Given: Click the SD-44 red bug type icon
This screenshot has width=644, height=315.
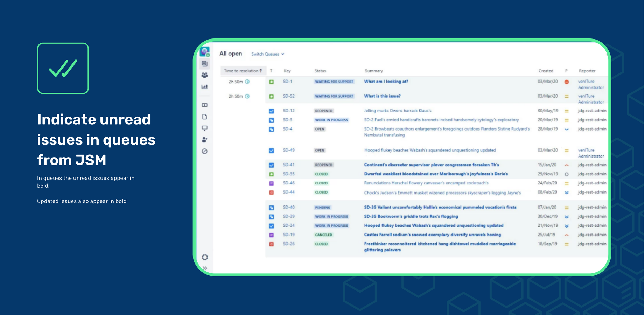Looking at the screenshot, I should pos(271,192).
